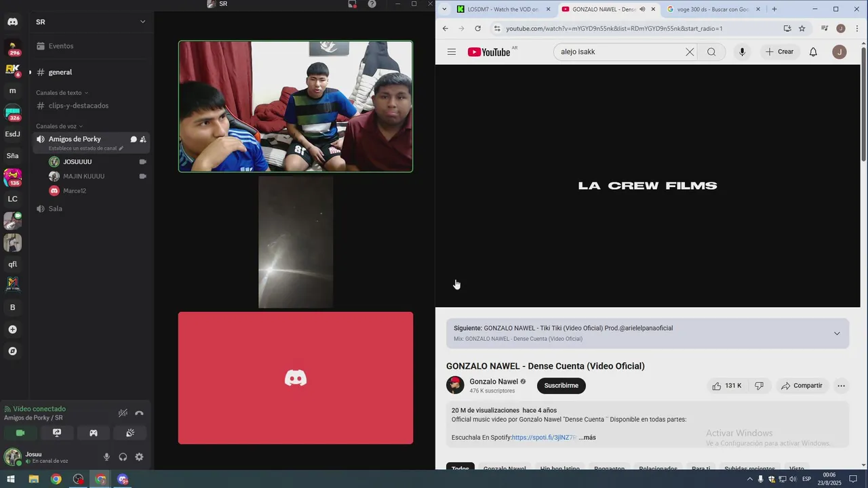This screenshot has width=868, height=488.
Task: Open YouTube account avatar menu
Action: click(x=840, y=52)
